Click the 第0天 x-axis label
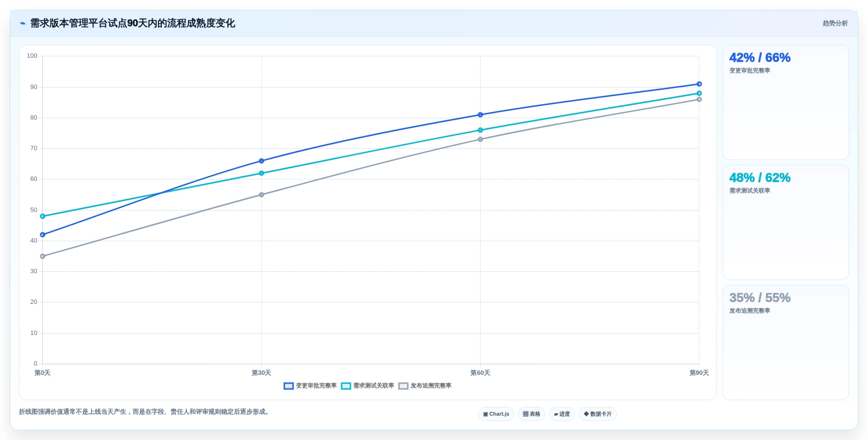 (x=42, y=373)
